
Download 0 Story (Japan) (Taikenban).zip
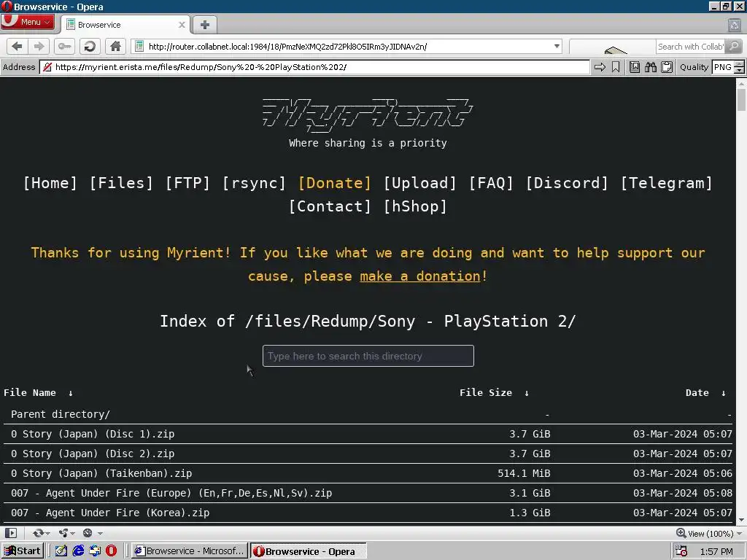(x=101, y=473)
